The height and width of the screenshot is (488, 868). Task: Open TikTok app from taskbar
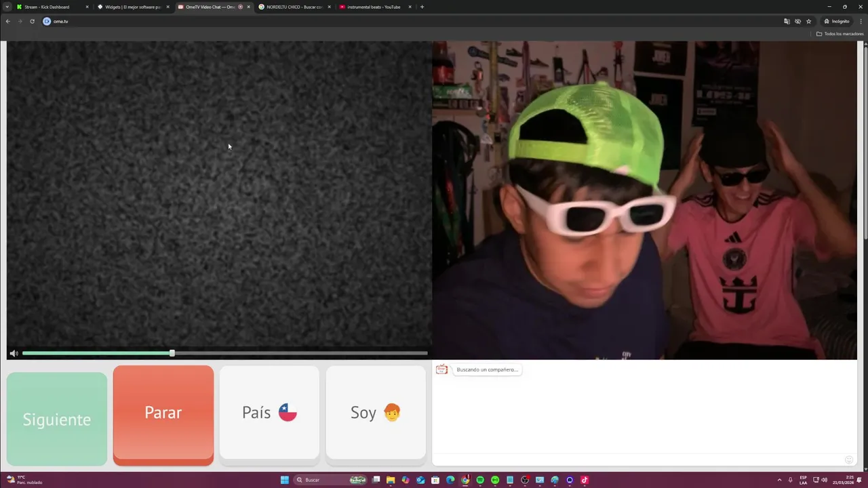(x=585, y=480)
